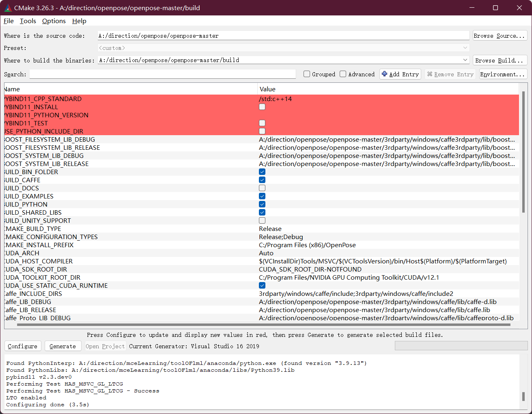This screenshot has width=532, height=414.
Task: Uncheck BUILD_PYTHON checkbox
Action: [262, 204]
